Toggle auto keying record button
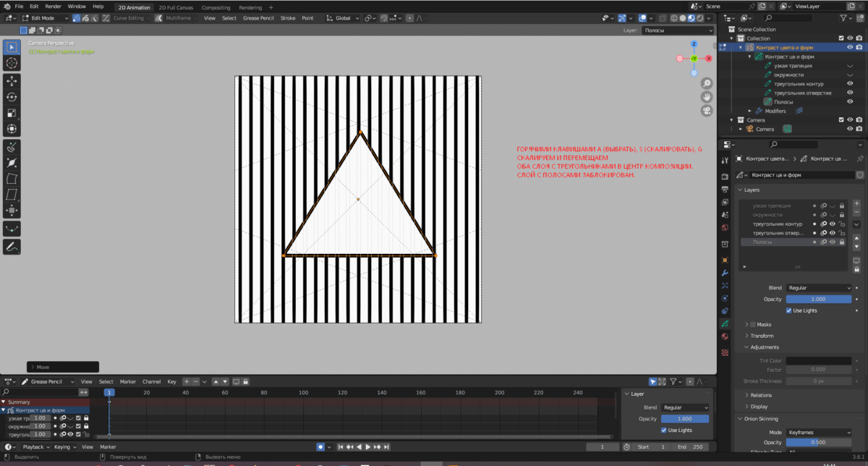 (320, 447)
